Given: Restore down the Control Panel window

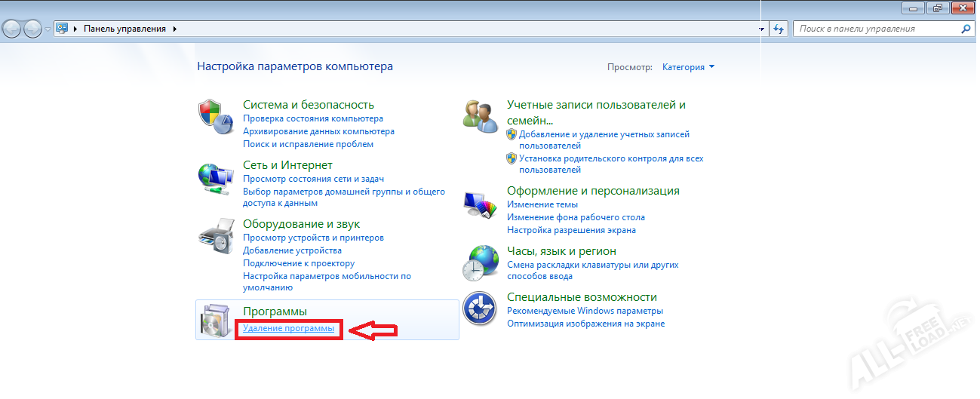Looking at the screenshot, I should [937, 7].
